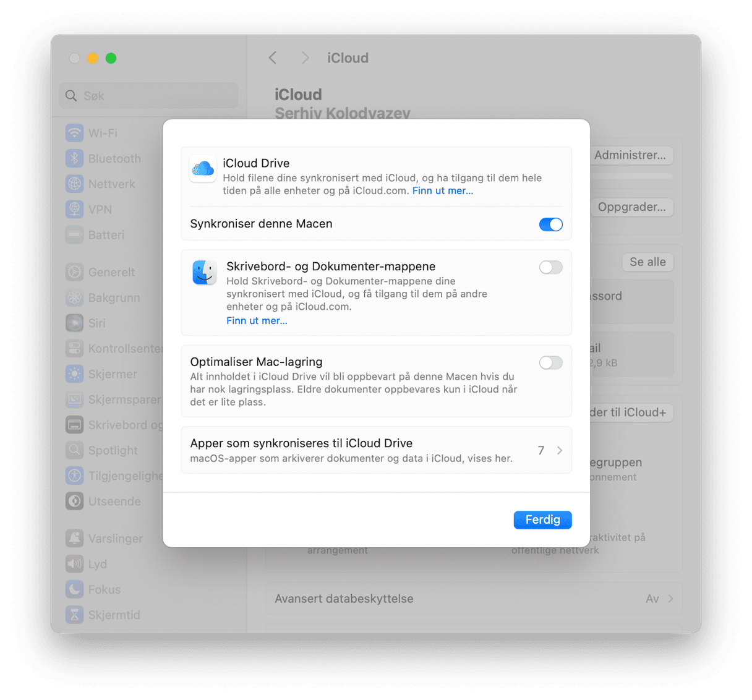752x700 pixels.
Task: Select Bakgrunn label in sidebar
Action: click(114, 297)
